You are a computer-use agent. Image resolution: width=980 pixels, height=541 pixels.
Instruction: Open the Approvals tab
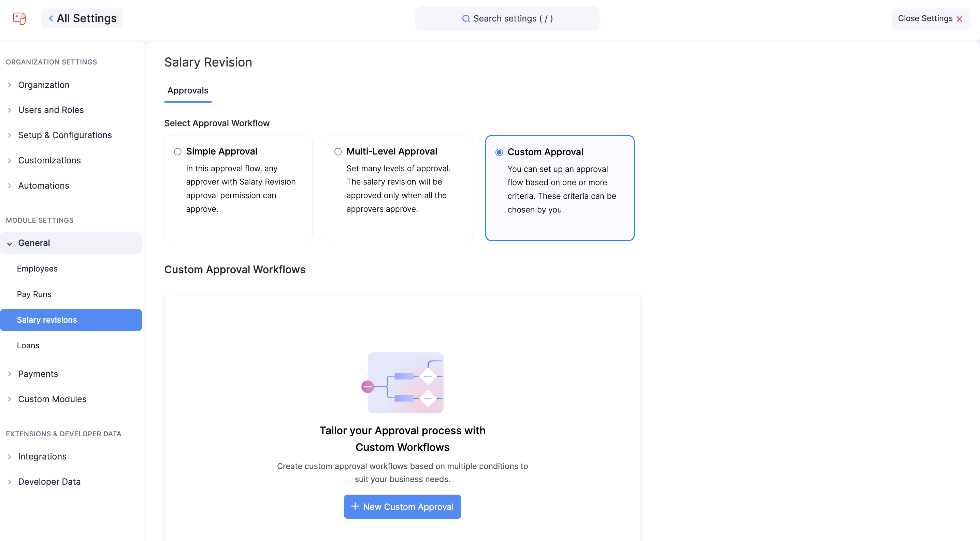click(x=188, y=90)
